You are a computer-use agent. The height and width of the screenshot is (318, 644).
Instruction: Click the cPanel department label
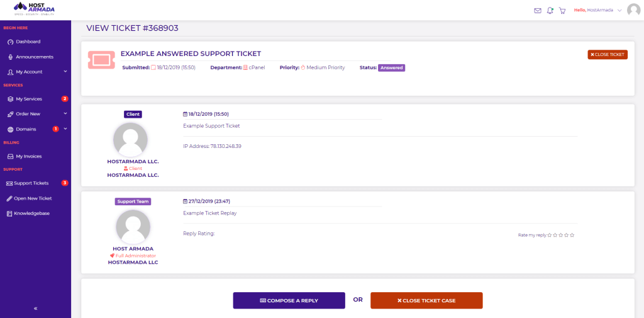pos(257,68)
